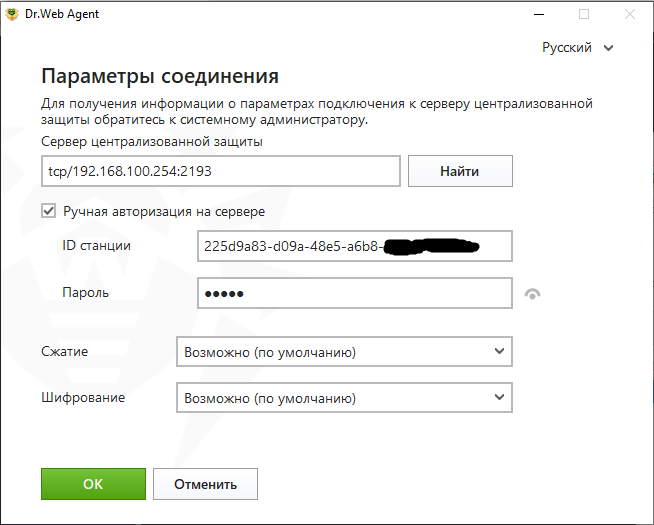Click the Отменить button
654x525 pixels.
point(205,484)
